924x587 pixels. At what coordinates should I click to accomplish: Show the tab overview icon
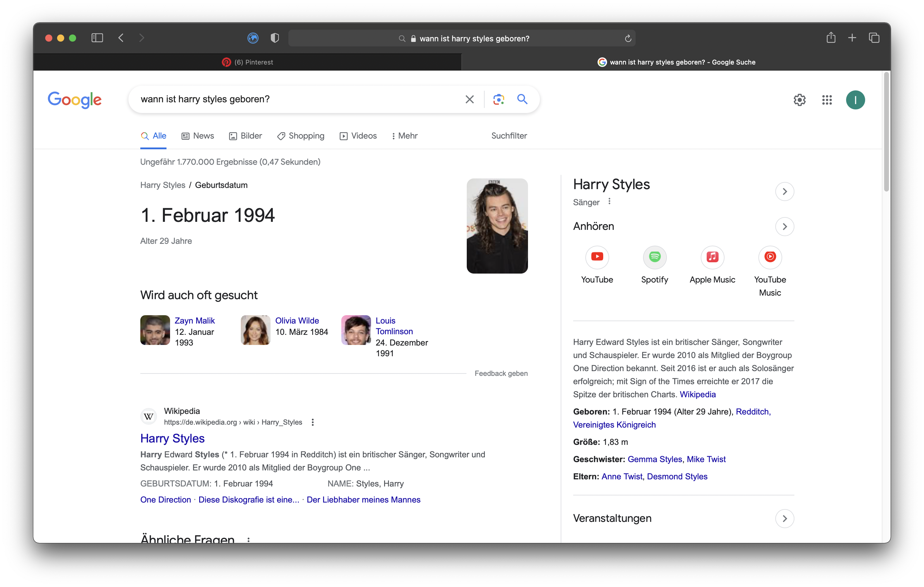pos(874,38)
